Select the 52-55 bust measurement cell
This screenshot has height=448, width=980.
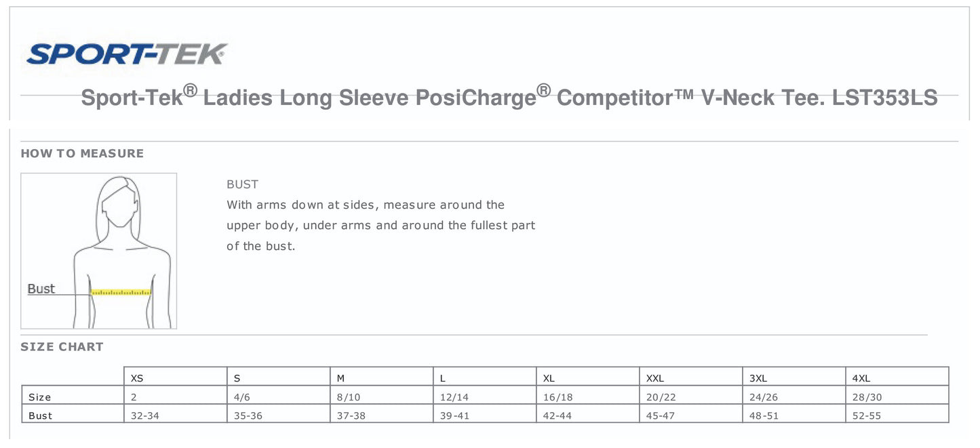pyautogui.click(x=867, y=415)
